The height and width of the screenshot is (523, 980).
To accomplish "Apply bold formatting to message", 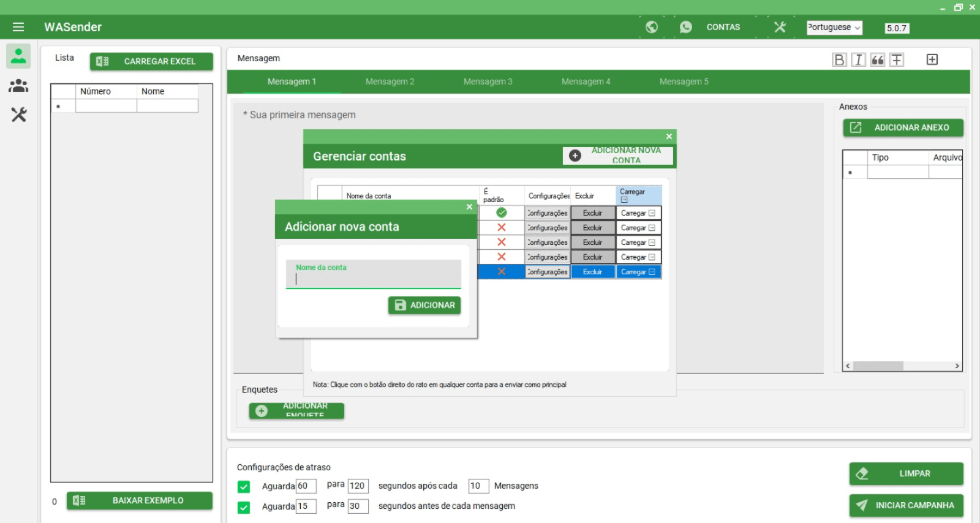I will pos(839,59).
